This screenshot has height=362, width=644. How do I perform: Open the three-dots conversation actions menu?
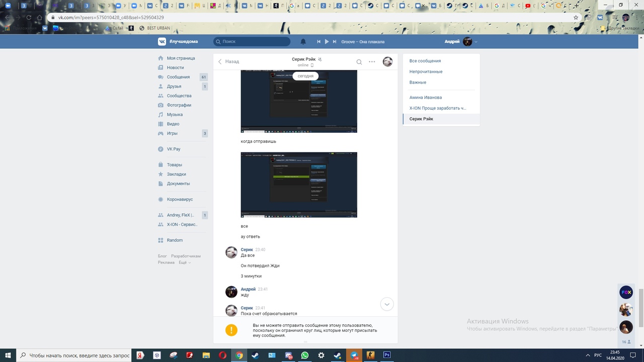point(372,62)
